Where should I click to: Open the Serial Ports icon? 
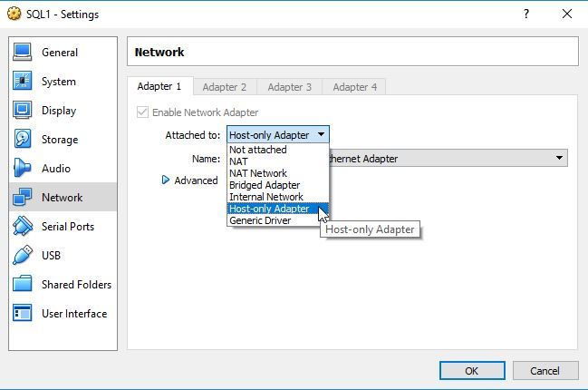point(23,227)
